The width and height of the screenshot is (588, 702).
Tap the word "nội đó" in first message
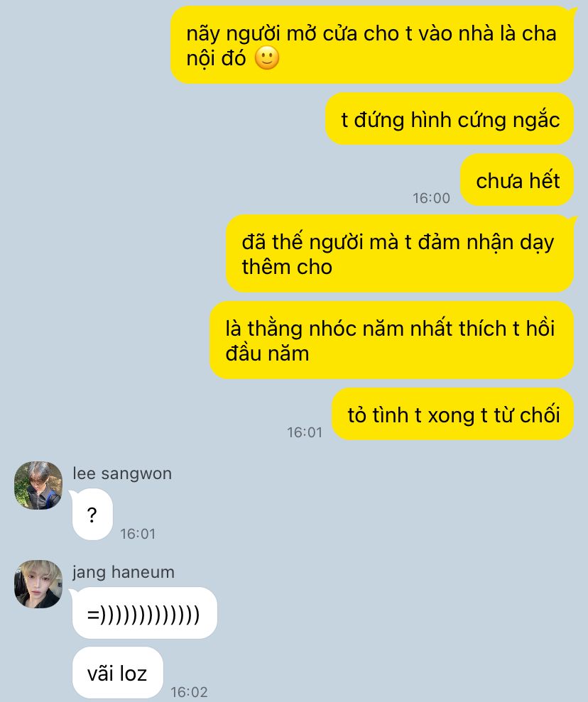coord(217,59)
